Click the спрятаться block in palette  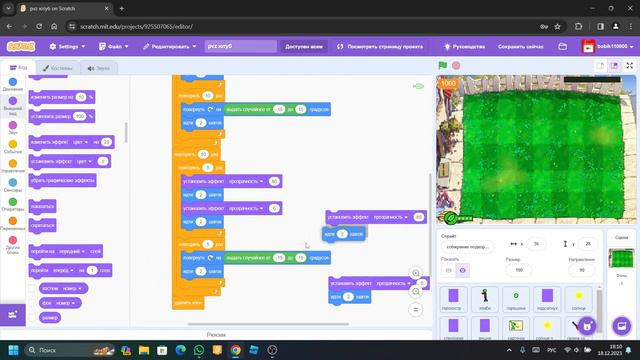42,225
